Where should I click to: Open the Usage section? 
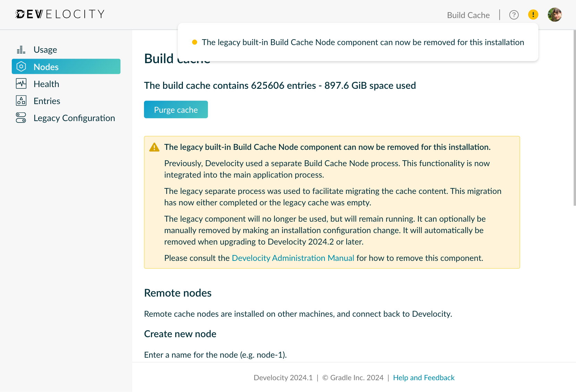click(x=45, y=49)
